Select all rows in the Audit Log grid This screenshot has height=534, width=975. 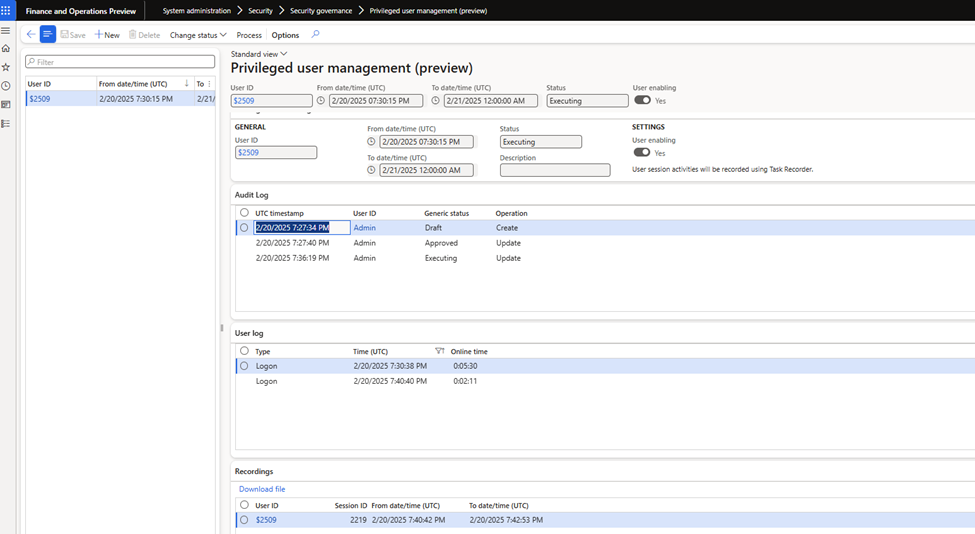coord(244,213)
